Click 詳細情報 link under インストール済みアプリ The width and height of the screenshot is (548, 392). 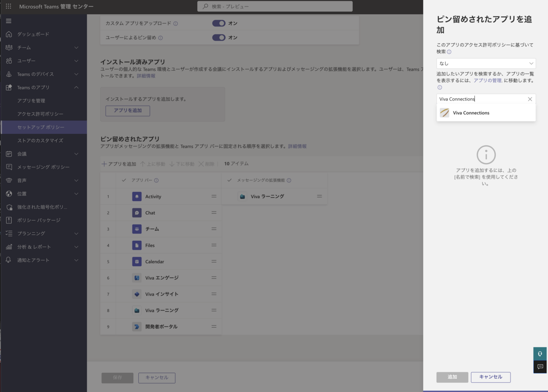coord(146,76)
